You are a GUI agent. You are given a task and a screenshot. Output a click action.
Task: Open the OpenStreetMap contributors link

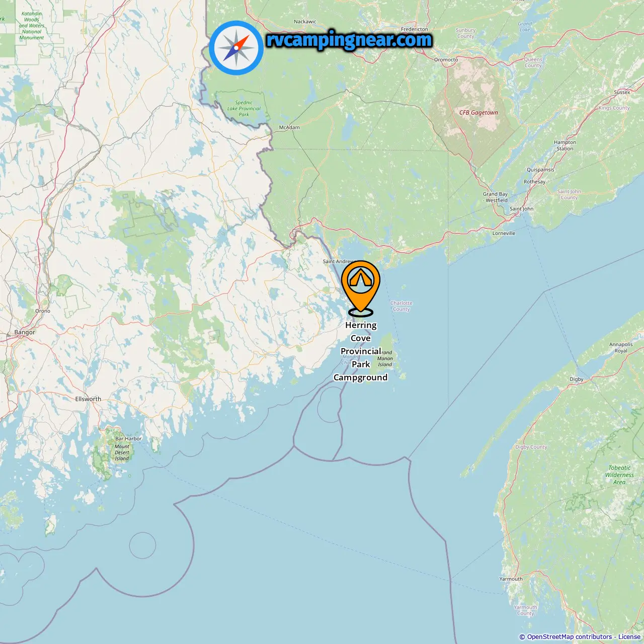coord(570,637)
